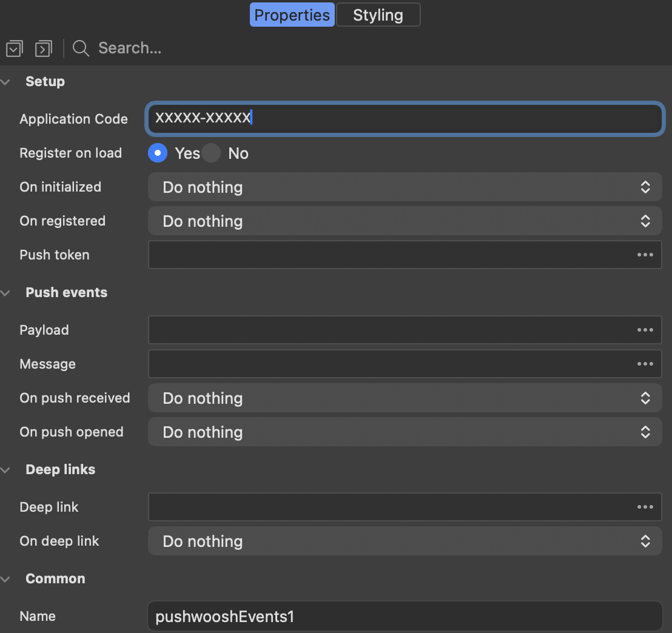Collapse the Setup section
Viewport: 672px width, 633px height.
[5, 81]
